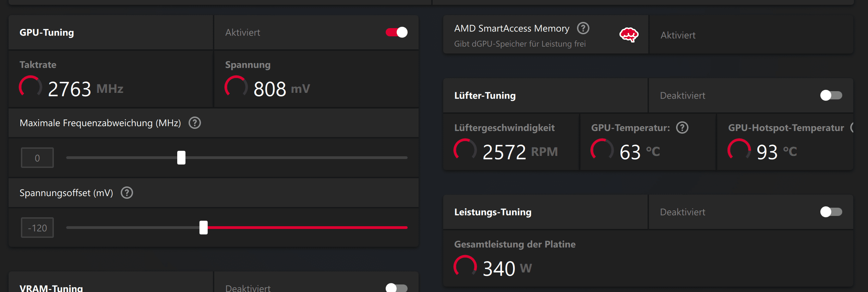Turn on the VRAM-Tuning toggle

397,288
